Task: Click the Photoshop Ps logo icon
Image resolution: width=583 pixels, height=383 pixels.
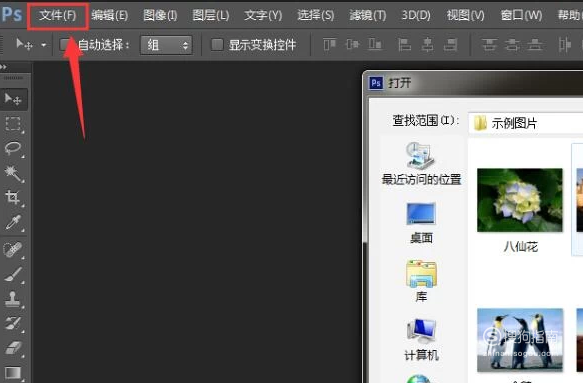Action: [x=12, y=15]
